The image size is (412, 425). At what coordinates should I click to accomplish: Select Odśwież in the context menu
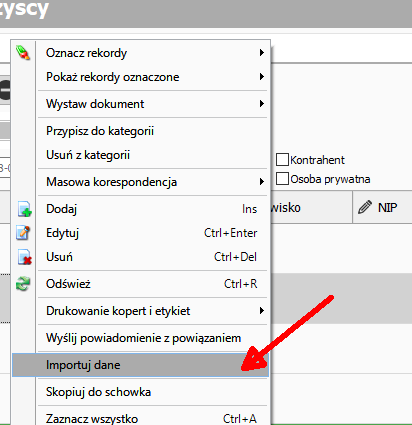point(140,284)
